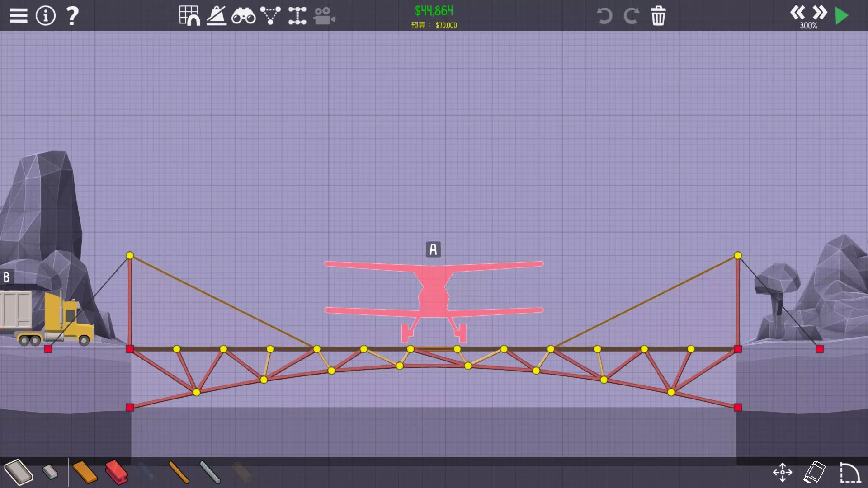
Task: Choose the wood plank material
Action: tap(85, 472)
